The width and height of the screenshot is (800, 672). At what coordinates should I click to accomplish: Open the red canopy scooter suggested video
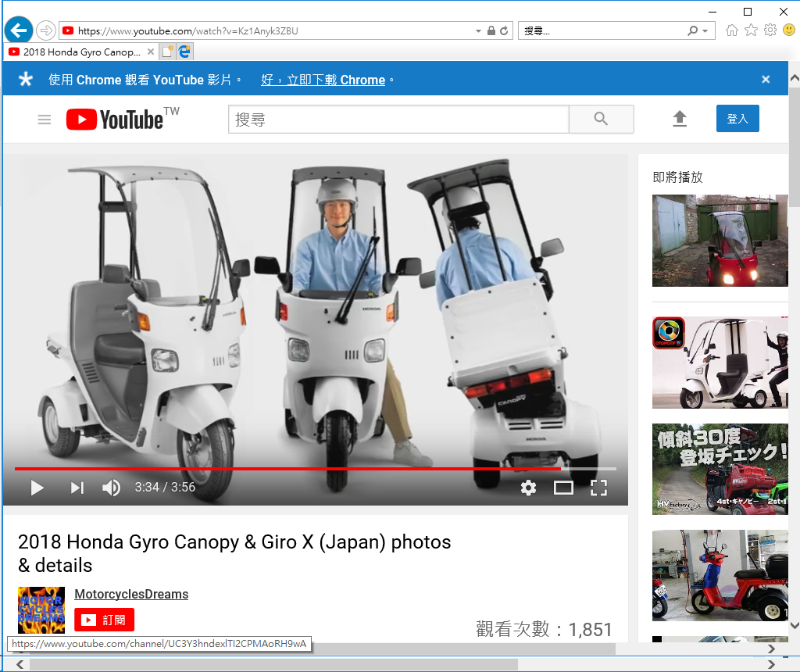click(720, 241)
